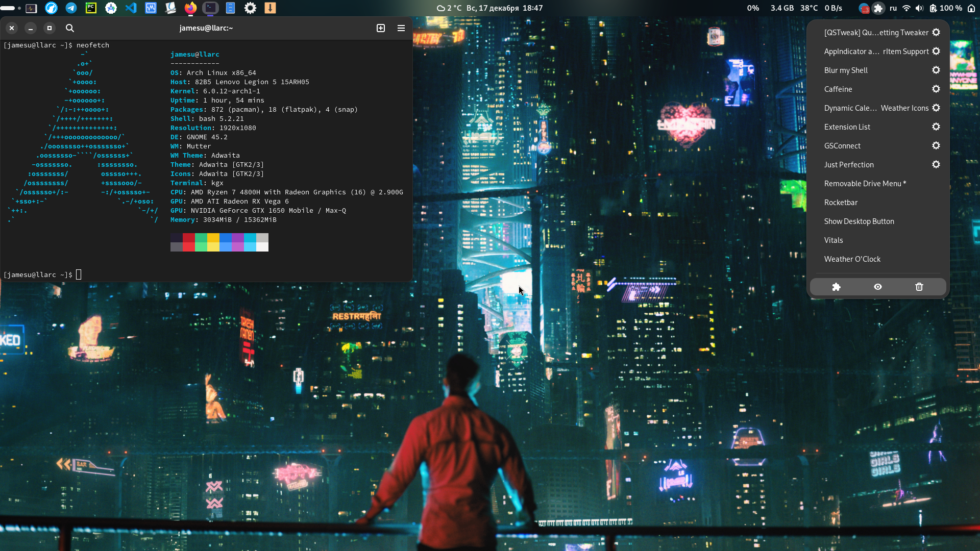Click the 0% CPU usage reading
The image size is (980, 551).
753,8
